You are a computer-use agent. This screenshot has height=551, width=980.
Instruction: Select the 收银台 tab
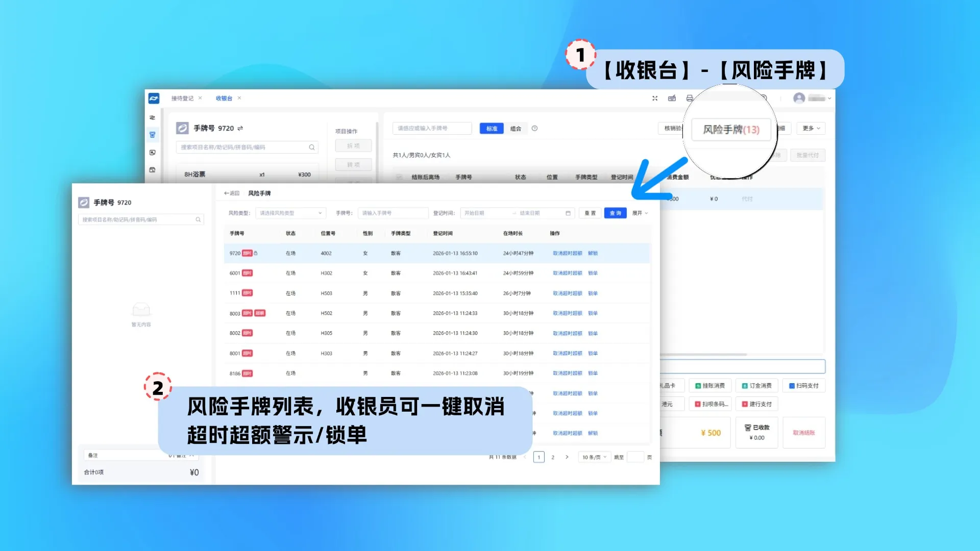tap(224, 98)
